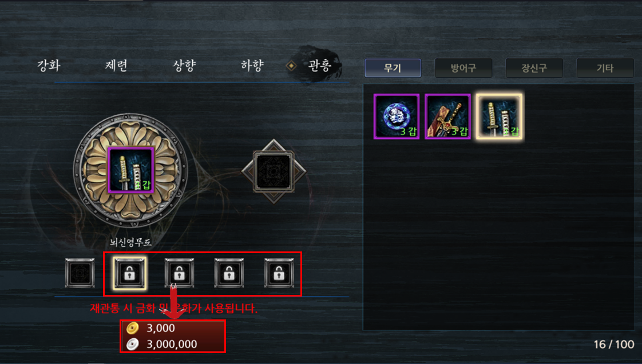Image resolution: width=642 pixels, height=364 pixels.
Task: Select the 하향 tab
Action: click(x=252, y=66)
